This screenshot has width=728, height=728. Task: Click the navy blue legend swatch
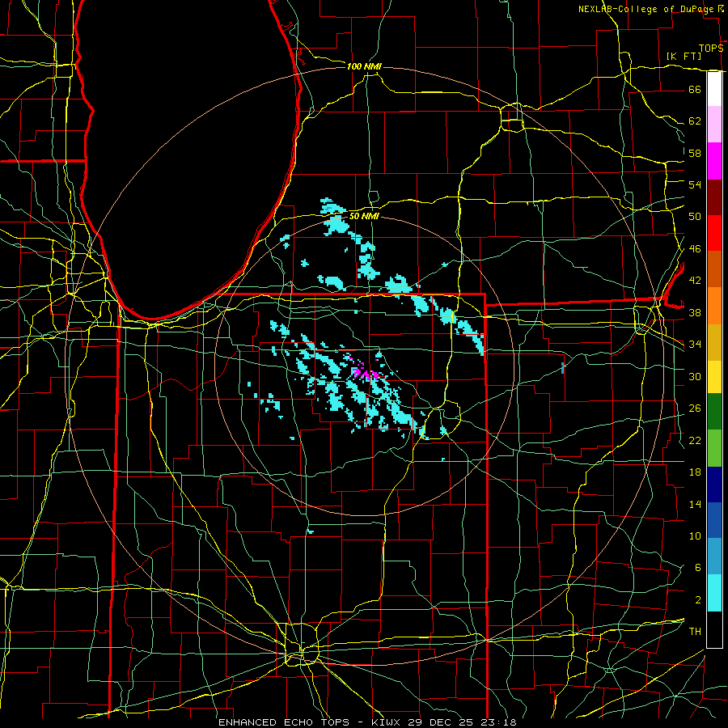tap(714, 485)
